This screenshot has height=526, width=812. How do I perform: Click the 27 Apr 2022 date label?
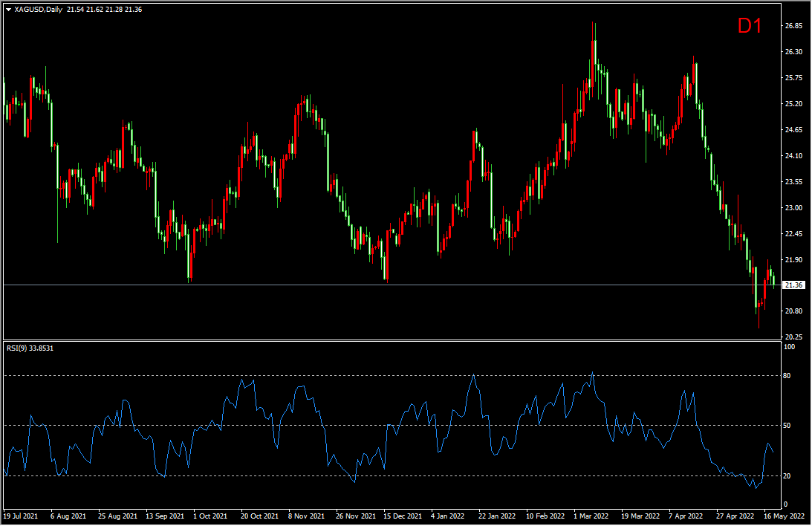(x=735, y=516)
